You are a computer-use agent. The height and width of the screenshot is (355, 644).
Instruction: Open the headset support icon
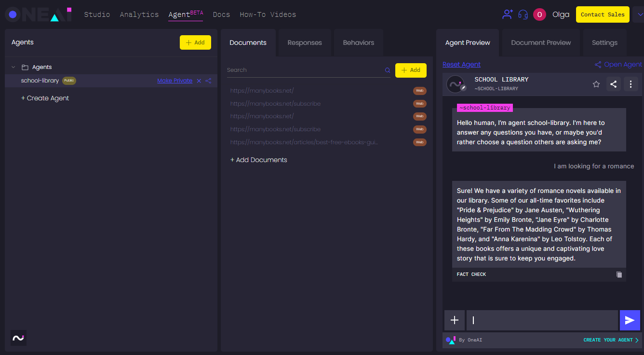coord(523,14)
